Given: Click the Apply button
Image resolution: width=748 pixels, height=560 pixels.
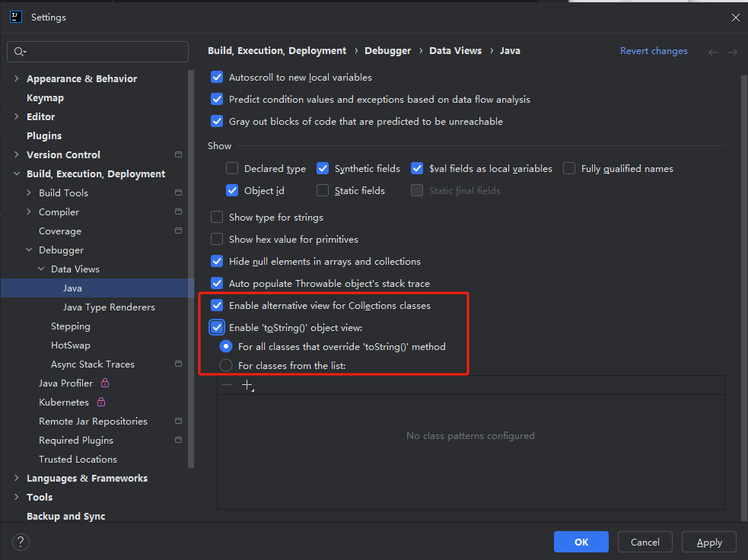Looking at the screenshot, I should [x=708, y=542].
